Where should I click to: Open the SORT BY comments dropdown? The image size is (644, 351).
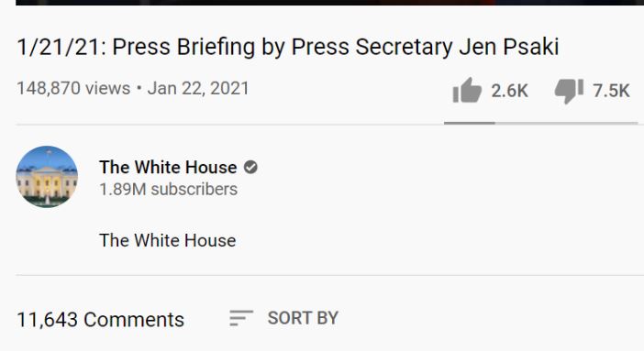(x=283, y=318)
